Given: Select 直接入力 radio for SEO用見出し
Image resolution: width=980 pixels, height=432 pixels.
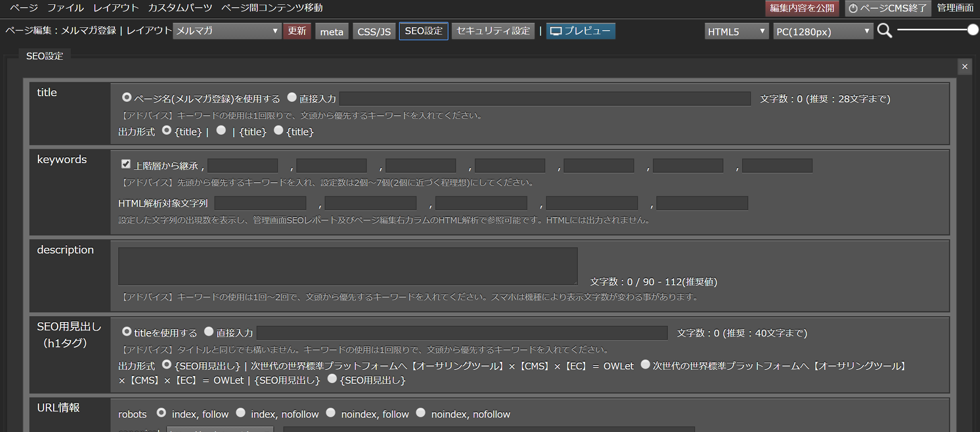Looking at the screenshot, I should point(209,331).
